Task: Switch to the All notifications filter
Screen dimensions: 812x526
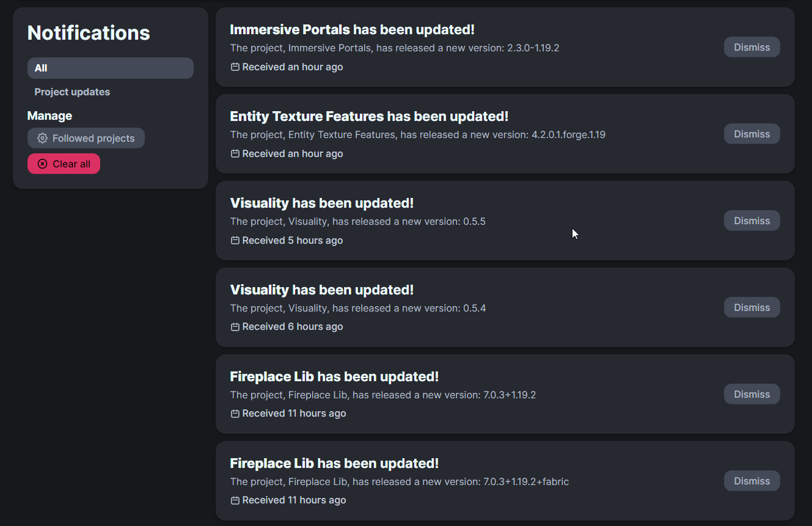Action: click(x=110, y=68)
